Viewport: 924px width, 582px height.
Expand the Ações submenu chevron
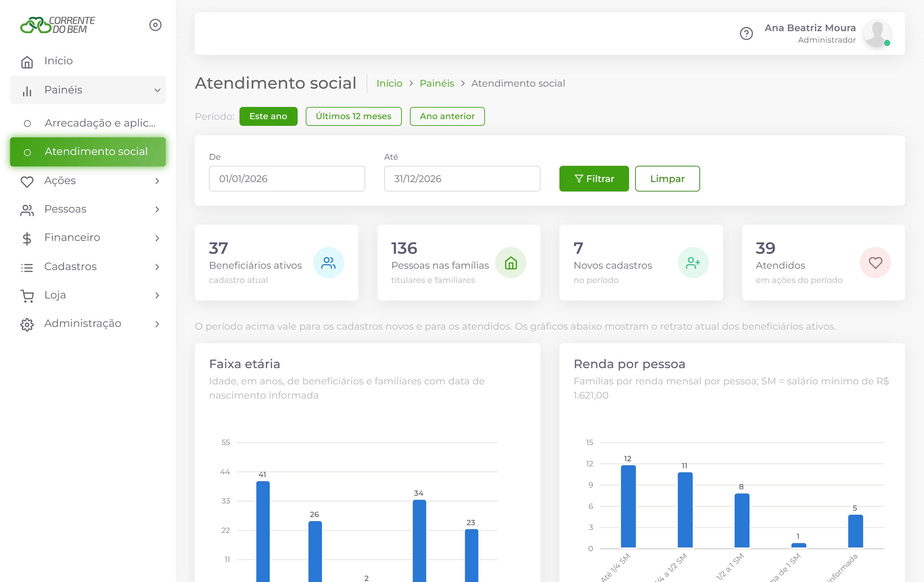coord(157,181)
